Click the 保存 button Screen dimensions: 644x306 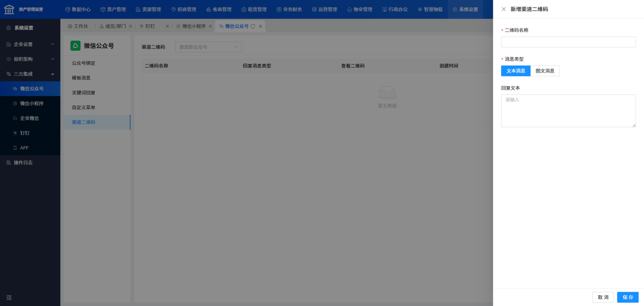point(628,297)
